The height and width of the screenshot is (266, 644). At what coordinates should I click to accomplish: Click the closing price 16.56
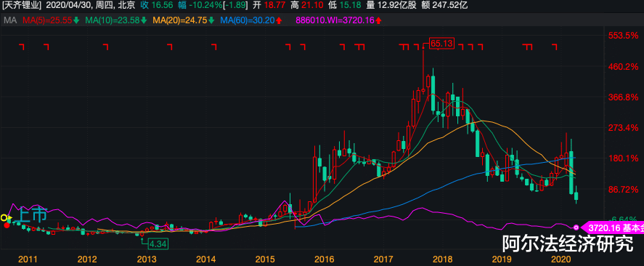coord(162,6)
